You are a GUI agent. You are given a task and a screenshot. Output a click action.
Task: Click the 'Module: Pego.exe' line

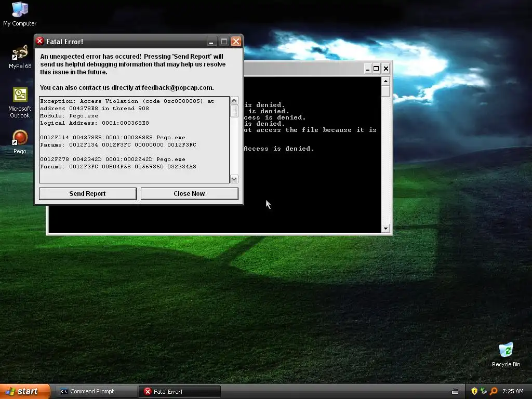click(69, 116)
